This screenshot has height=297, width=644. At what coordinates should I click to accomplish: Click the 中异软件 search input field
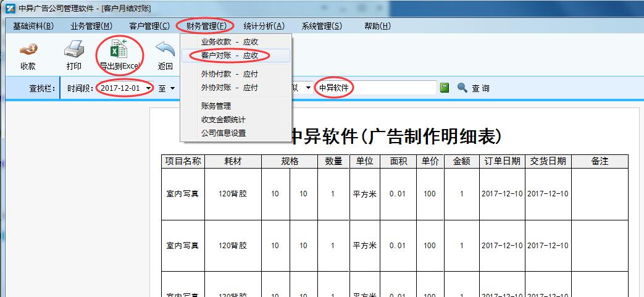(376, 88)
